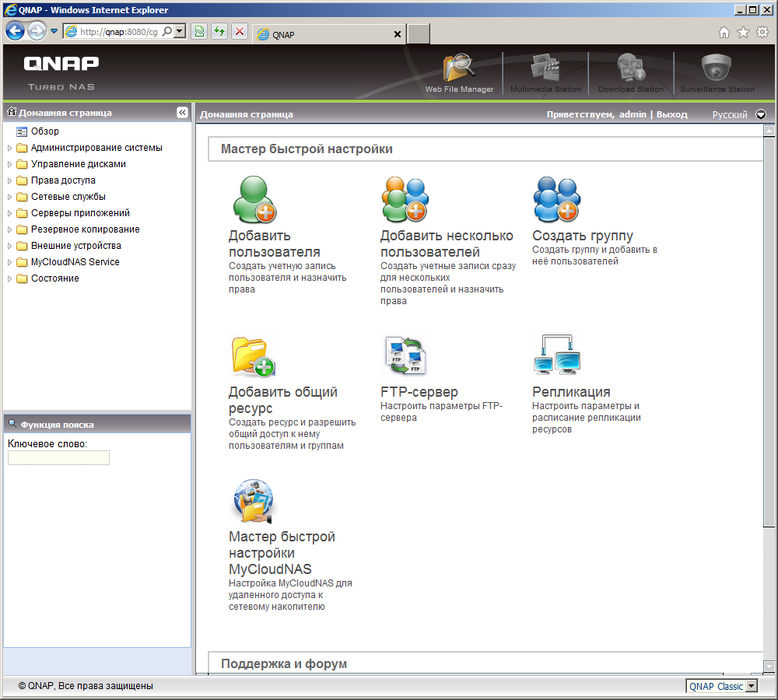
Task: Expand Права доступа tree node
Action: pos(9,180)
